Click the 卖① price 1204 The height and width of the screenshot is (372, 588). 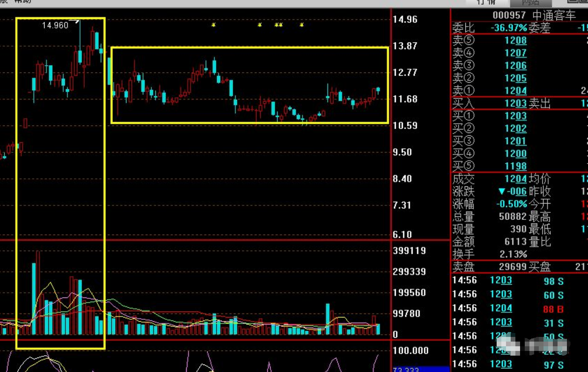(x=515, y=91)
